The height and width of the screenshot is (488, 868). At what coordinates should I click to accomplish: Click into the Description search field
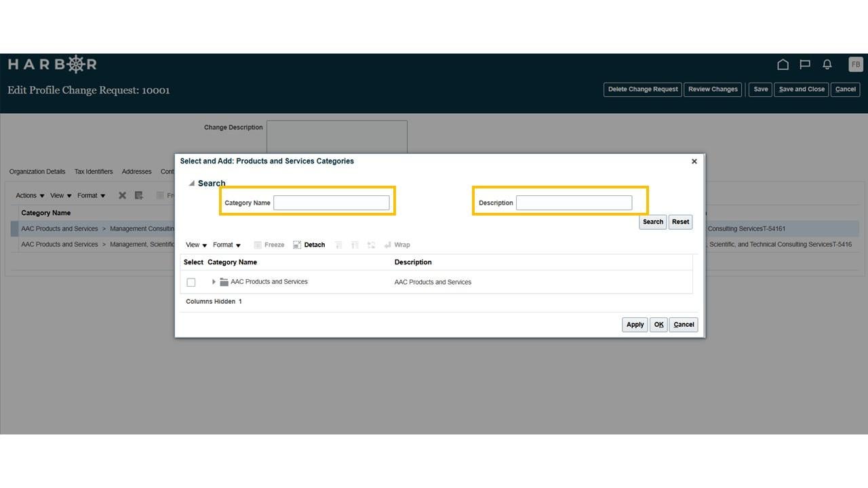point(574,203)
